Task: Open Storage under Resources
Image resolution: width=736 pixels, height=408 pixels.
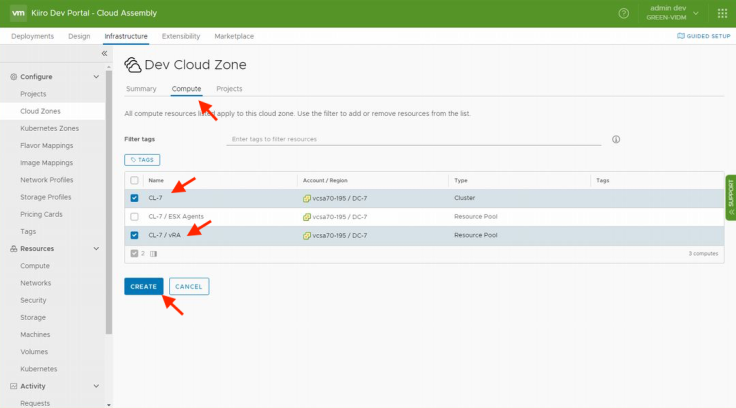Action: 33,317
